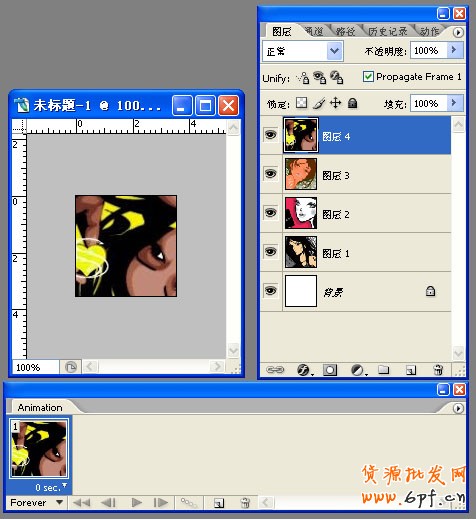
Task: Open the Forever looping options dropdown
Action: (x=36, y=502)
